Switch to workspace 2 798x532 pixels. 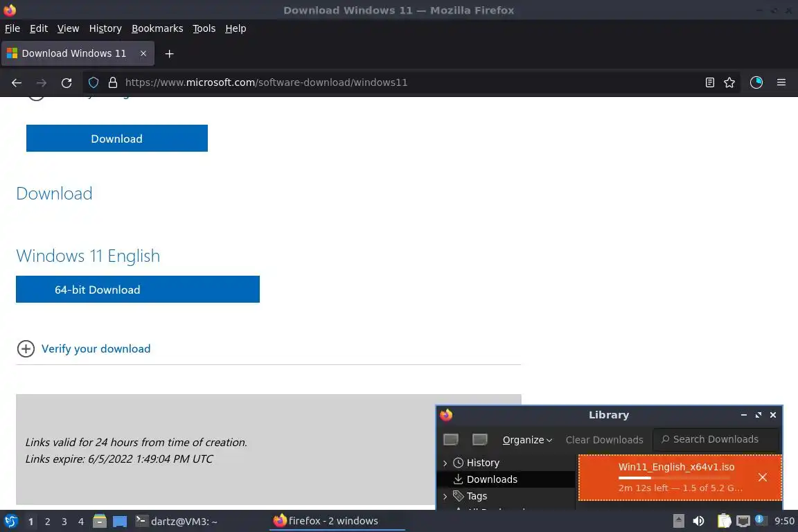point(47,522)
